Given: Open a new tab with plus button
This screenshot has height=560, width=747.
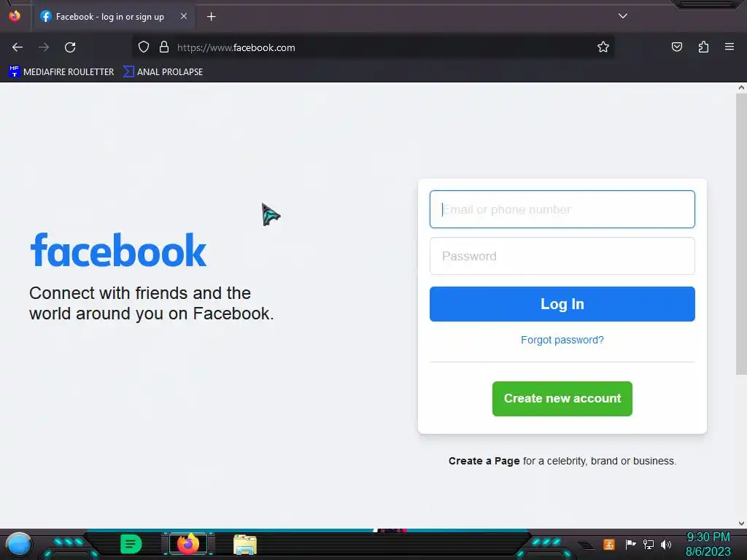Looking at the screenshot, I should pyautogui.click(x=211, y=17).
